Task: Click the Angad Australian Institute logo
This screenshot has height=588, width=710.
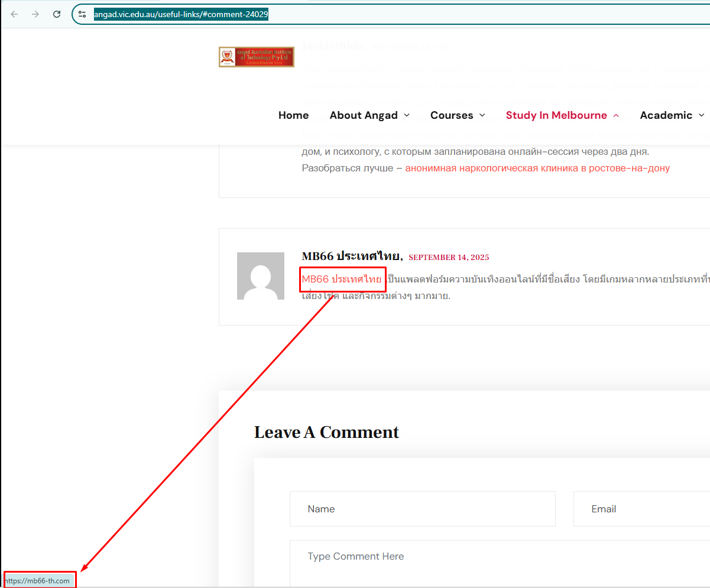Action: tap(257, 57)
